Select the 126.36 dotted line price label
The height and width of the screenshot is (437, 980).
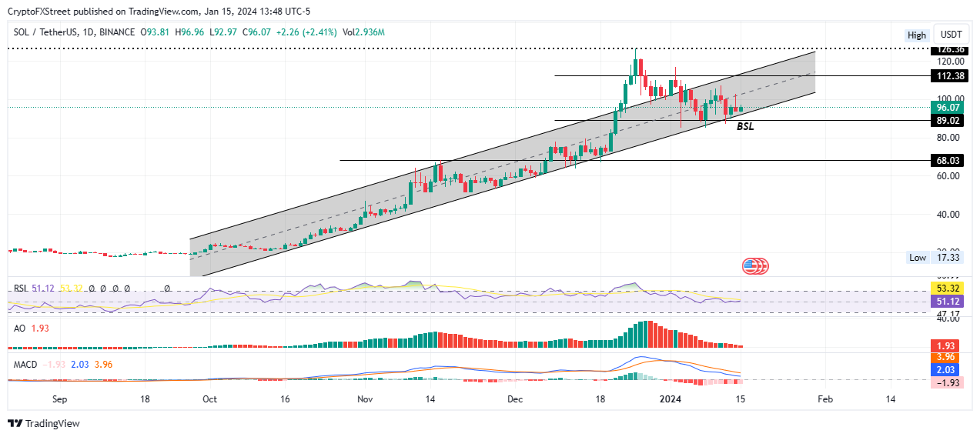coord(949,50)
